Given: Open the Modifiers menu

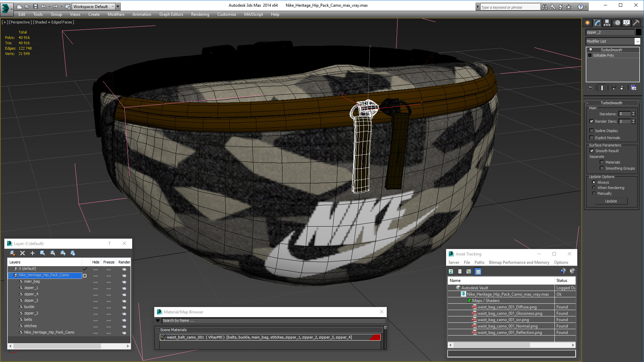Looking at the screenshot, I should pyautogui.click(x=116, y=14).
